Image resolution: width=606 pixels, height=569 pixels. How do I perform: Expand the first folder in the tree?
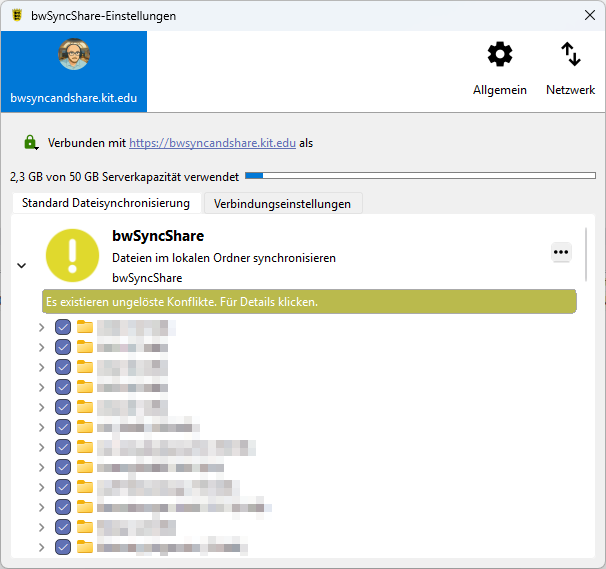pyautogui.click(x=41, y=327)
